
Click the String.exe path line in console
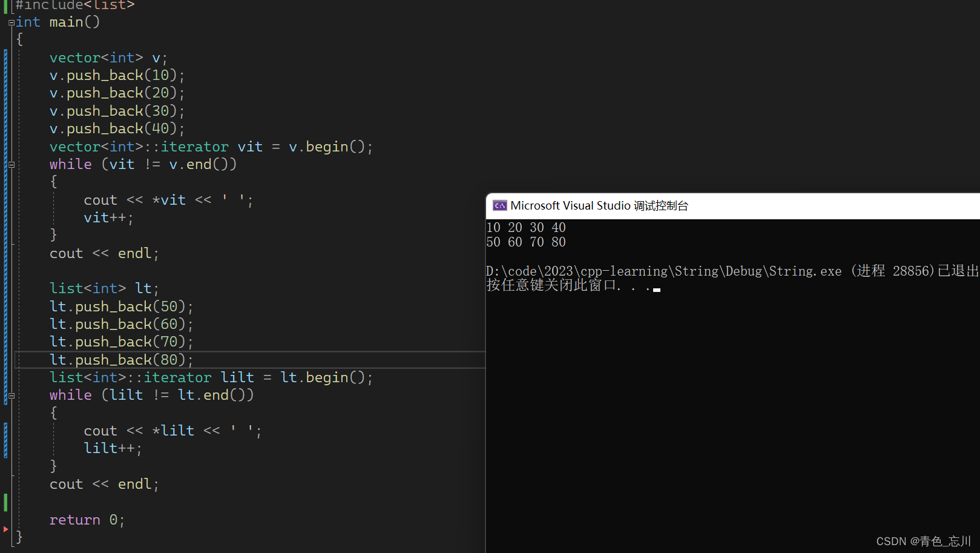pyautogui.click(x=732, y=271)
